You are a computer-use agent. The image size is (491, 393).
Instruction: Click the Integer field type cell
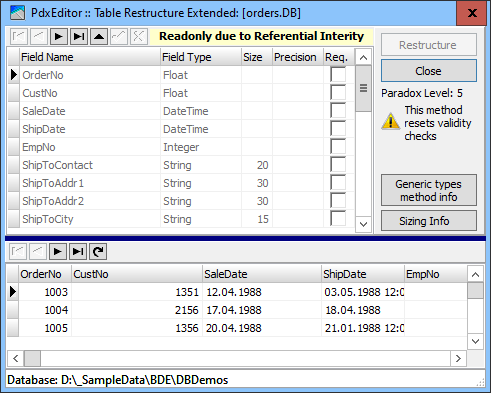click(201, 147)
